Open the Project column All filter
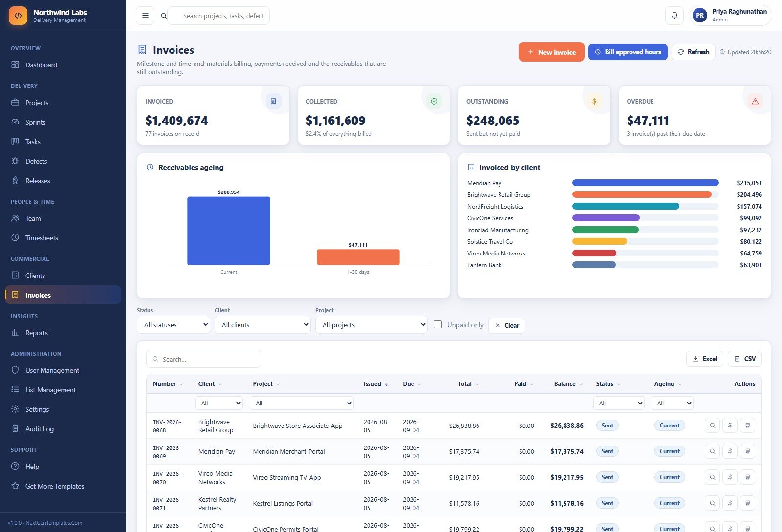 click(302, 403)
